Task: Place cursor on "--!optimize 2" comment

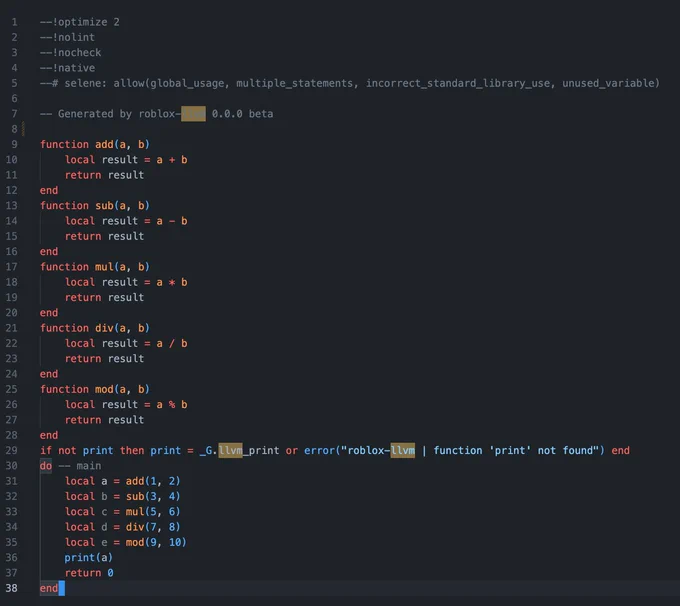Action: pyautogui.click(x=79, y=22)
